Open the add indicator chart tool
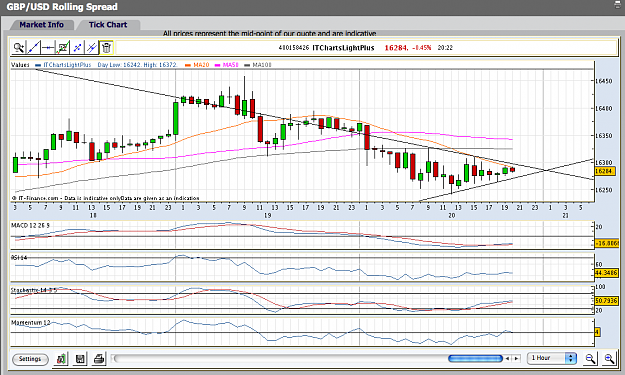This screenshot has width=625, height=375. click(63, 48)
